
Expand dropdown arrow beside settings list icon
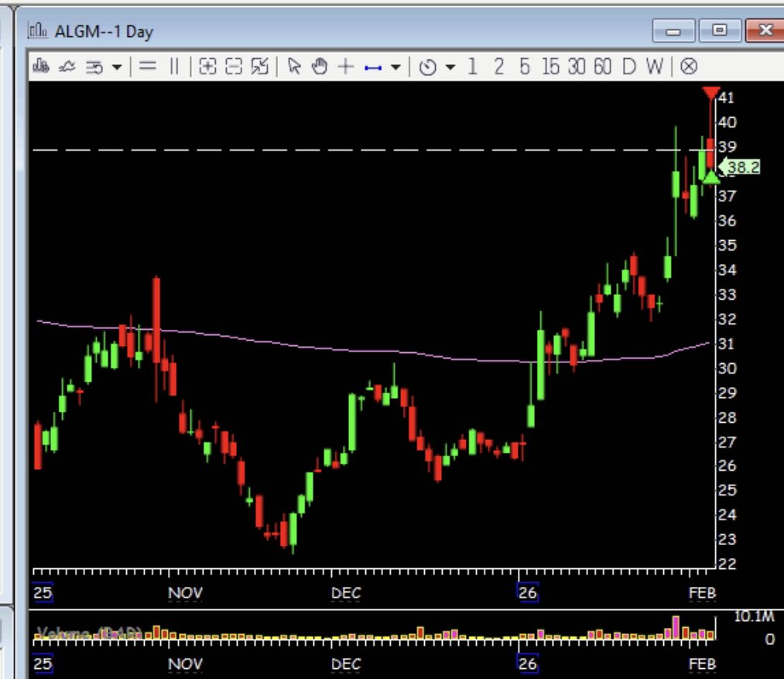click(117, 67)
